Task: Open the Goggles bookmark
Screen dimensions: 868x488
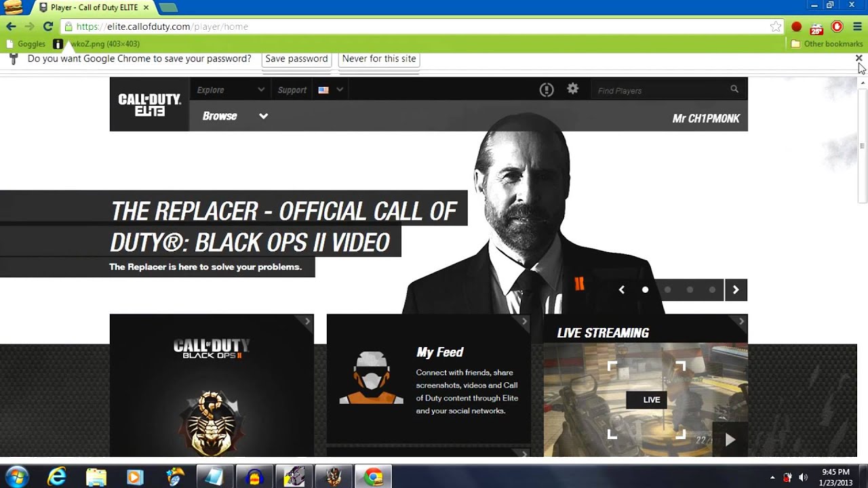Action: 26,44
